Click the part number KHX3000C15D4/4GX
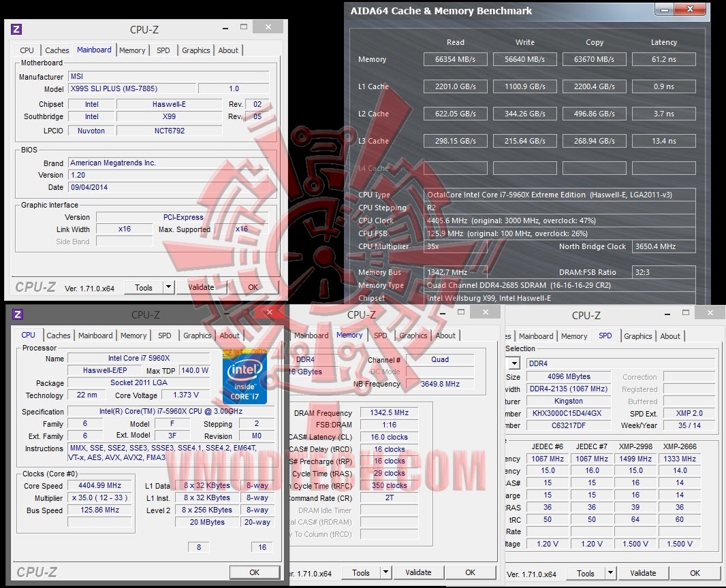This screenshot has width=726, height=588. pyautogui.click(x=569, y=413)
